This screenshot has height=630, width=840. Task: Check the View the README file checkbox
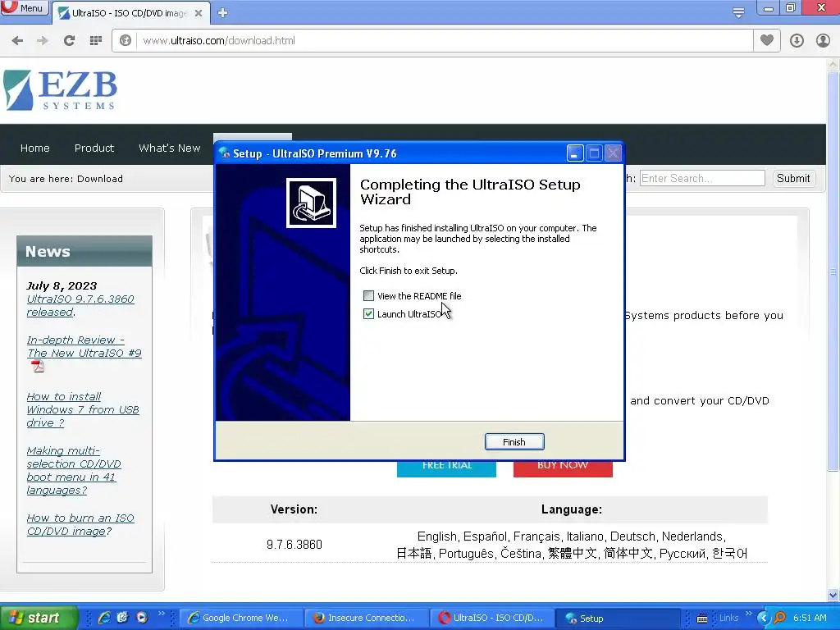click(368, 295)
